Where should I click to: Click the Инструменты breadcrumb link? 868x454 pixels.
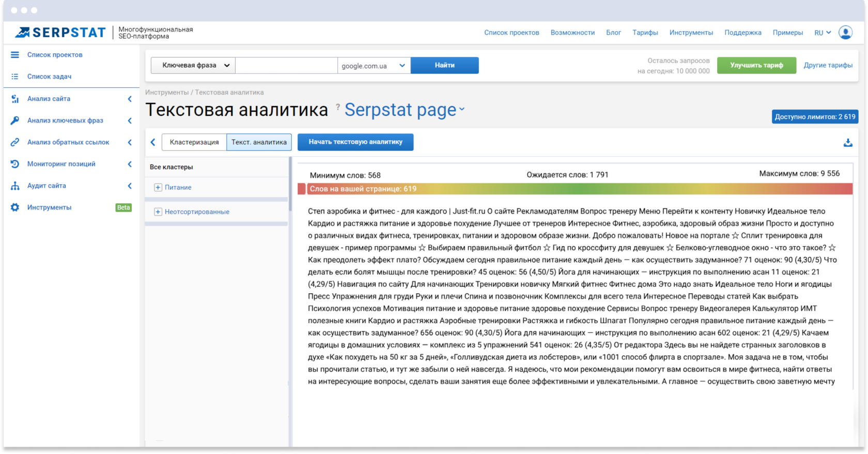167,92
